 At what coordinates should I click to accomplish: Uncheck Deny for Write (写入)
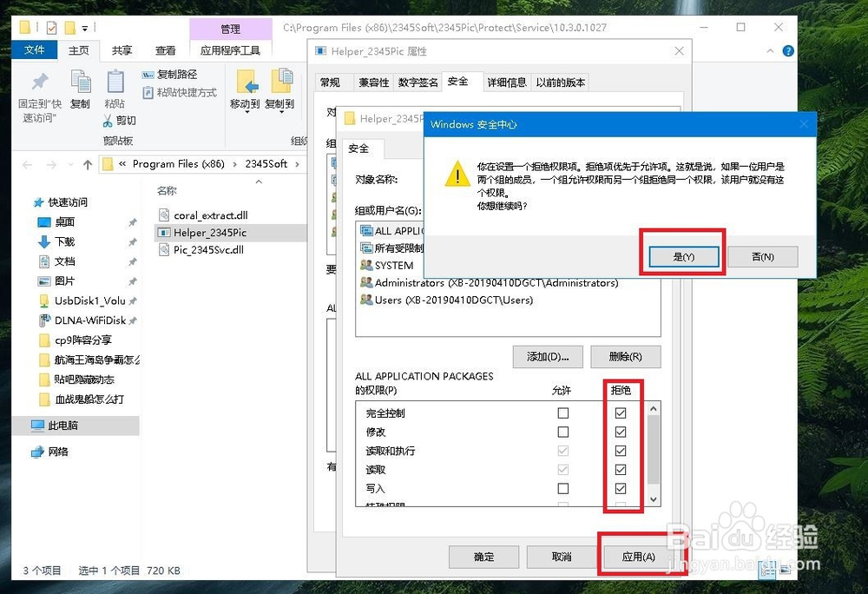pyautogui.click(x=621, y=488)
